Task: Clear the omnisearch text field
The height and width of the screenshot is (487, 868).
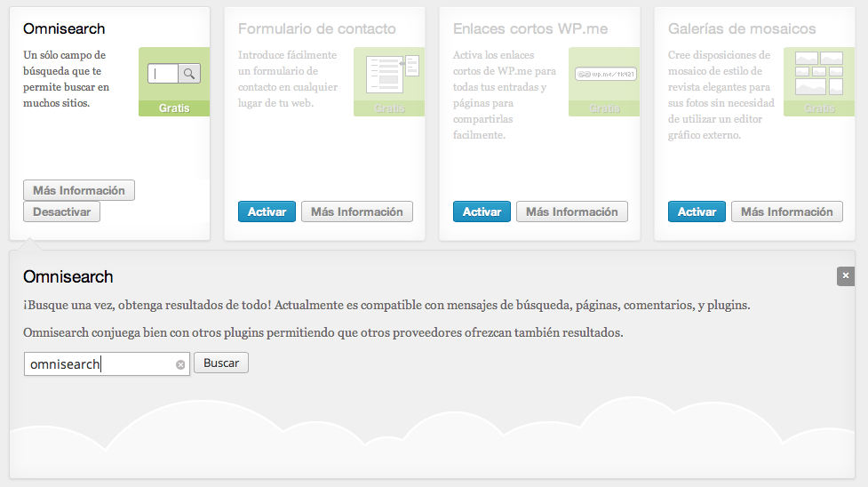Action: point(180,364)
